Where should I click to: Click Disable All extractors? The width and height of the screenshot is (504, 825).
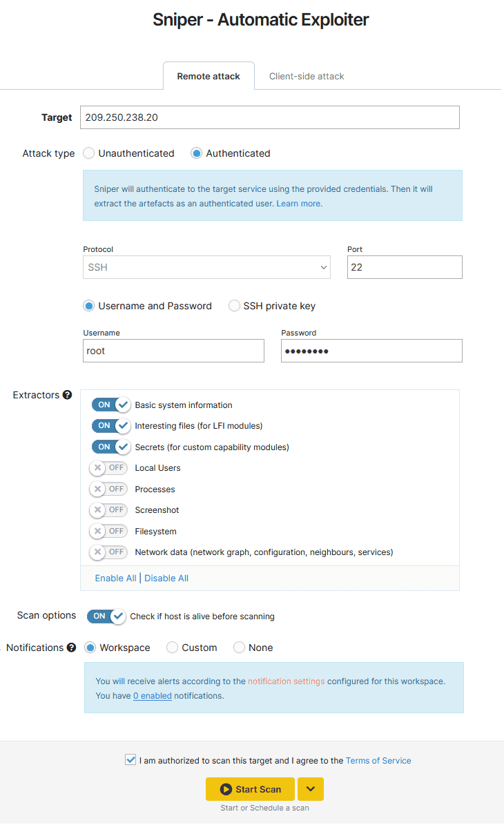(x=166, y=578)
